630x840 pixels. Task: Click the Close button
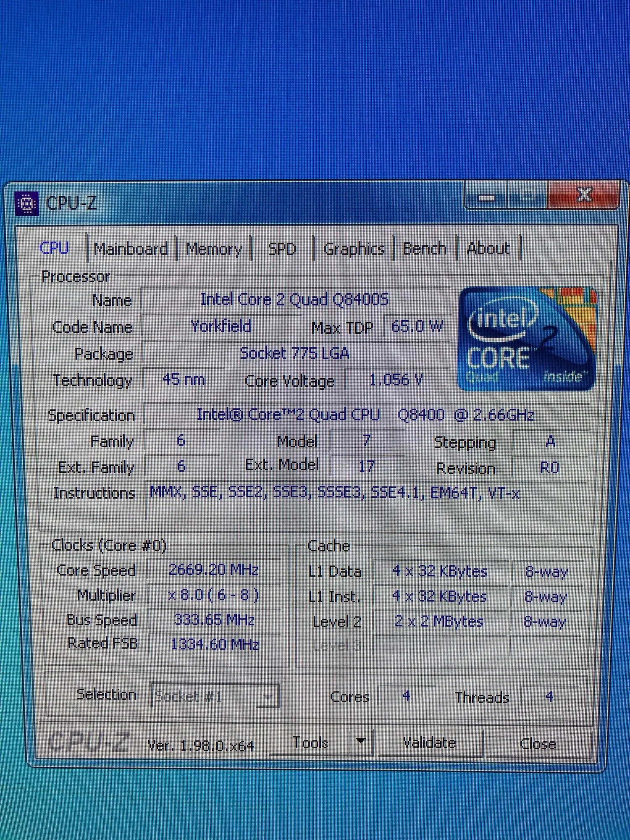click(538, 744)
